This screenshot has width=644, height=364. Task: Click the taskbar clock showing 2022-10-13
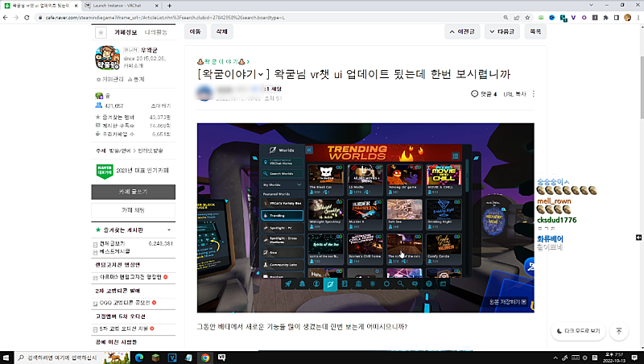614,358
